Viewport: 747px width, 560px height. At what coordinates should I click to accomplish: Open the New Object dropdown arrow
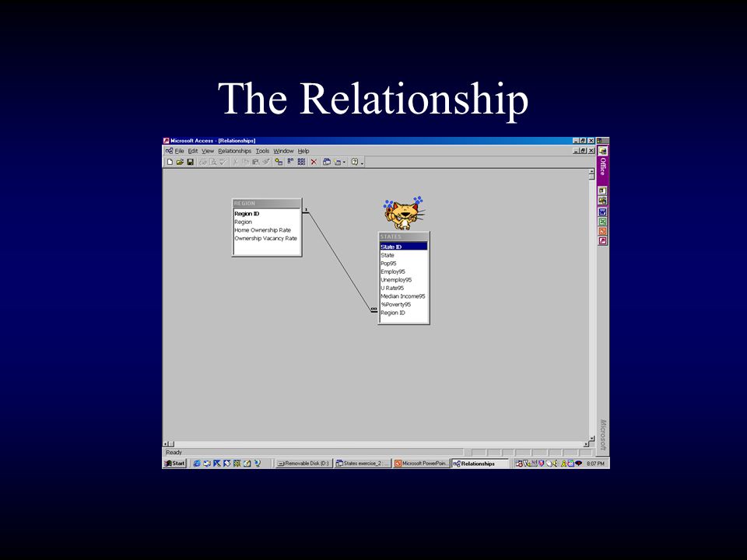[345, 163]
